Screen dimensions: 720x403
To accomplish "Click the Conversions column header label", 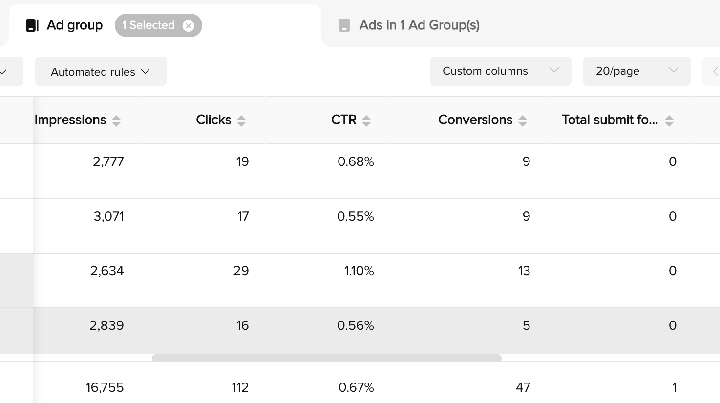I will (x=475, y=120).
